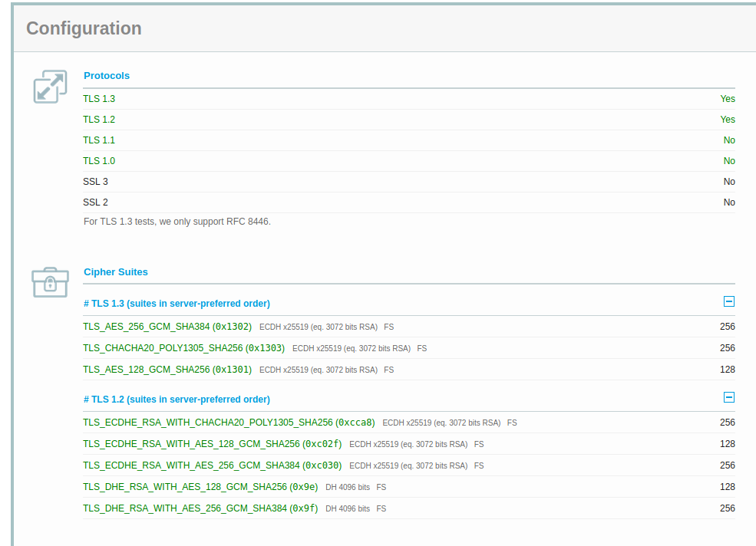Click the SSL 3 protocol label
This screenshot has width=756, height=546.
click(x=96, y=182)
